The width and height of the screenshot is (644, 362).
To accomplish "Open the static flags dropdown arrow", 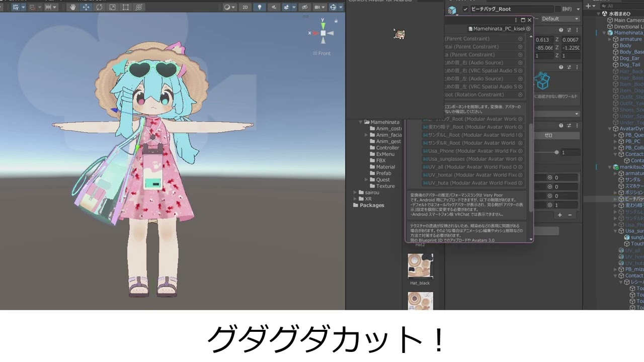I will [x=578, y=9].
